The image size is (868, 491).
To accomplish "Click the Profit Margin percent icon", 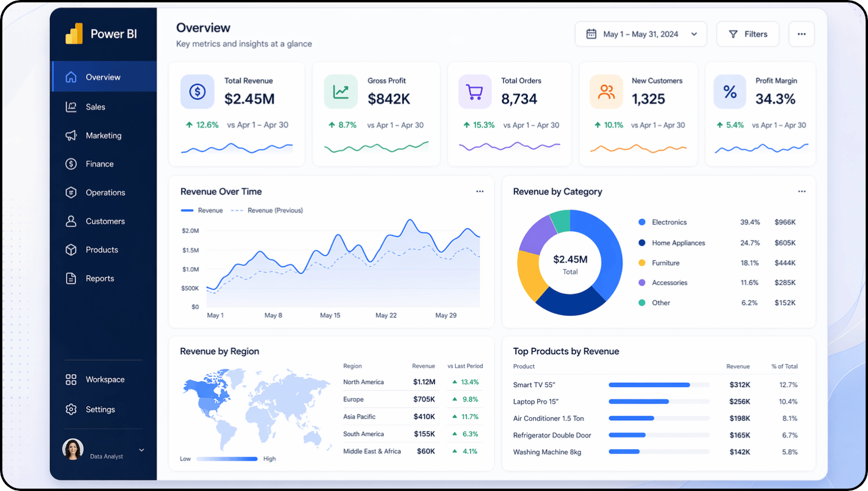I will 730,91.
